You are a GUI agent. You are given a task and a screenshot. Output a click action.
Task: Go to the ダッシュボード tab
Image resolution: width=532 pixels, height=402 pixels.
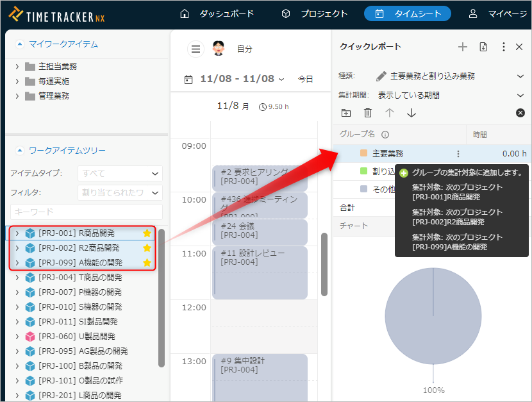pyautogui.click(x=217, y=13)
